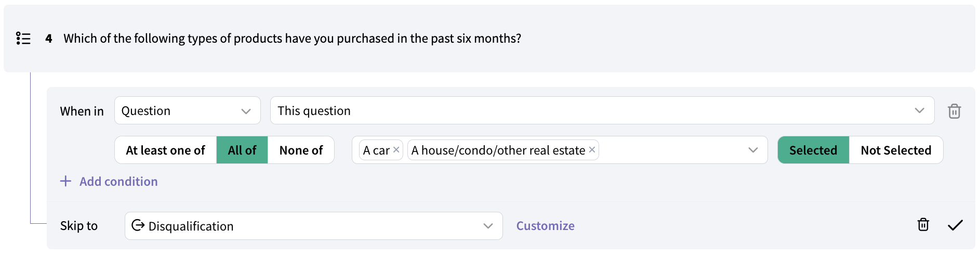Open the Skip to Disqualification dropdown
The width and height of the screenshot is (980, 255).
click(x=313, y=226)
